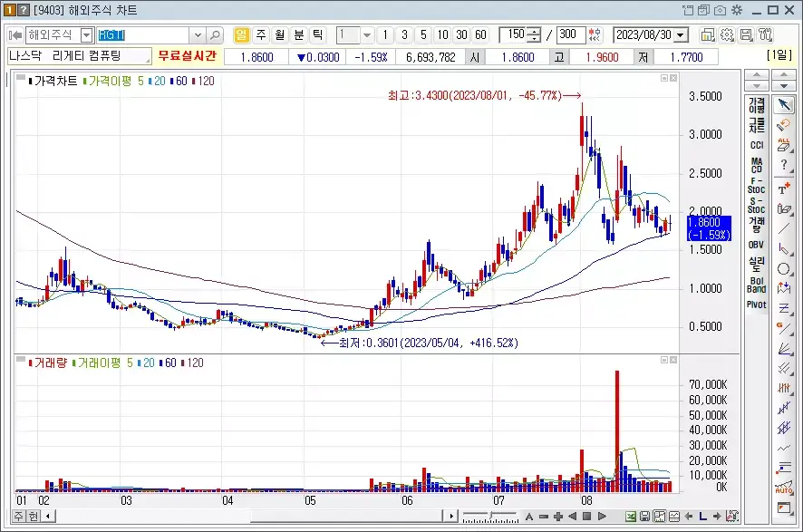Toggle the A auto-scale button in bottom bar
The width and height of the screenshot is (803, 532).
[x=529, y=516]
